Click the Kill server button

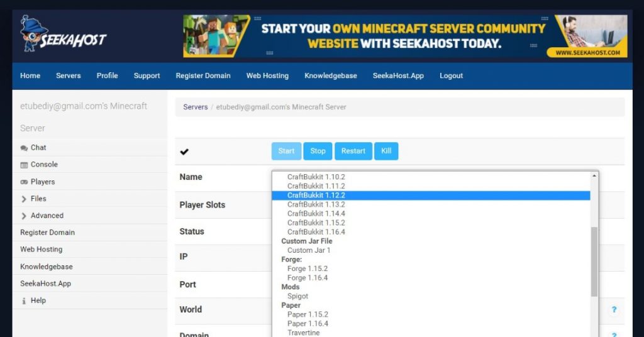386,151
